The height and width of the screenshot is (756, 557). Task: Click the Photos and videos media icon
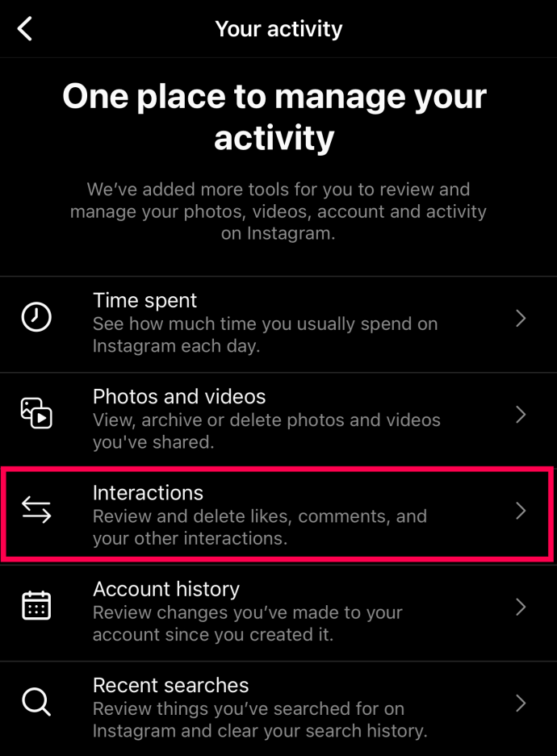[x=36, y=413]
